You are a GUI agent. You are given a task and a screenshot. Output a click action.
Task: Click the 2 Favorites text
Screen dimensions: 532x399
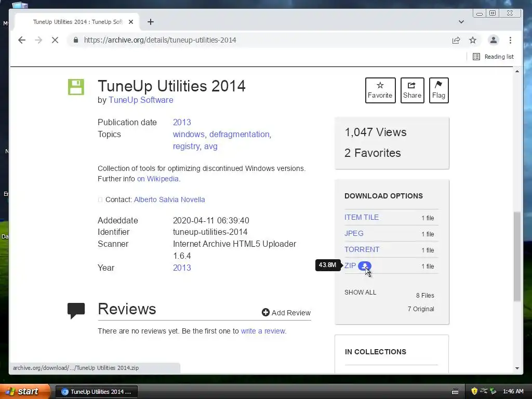[373, 153]
